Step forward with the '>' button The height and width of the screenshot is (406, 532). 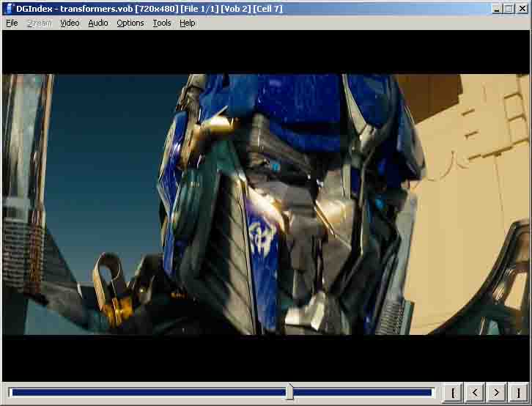pos(496,393)
